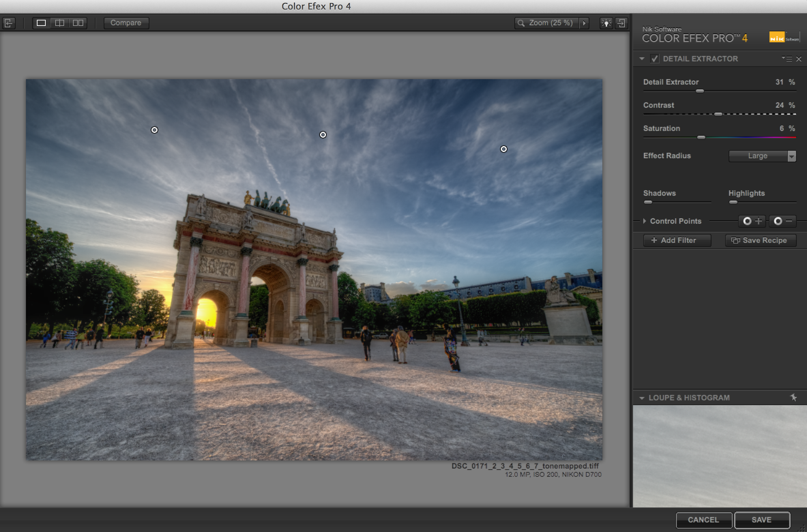807x532 pixels.
Task: Change preview background brightness (lightbulb)
Action: tap(606, 23)
